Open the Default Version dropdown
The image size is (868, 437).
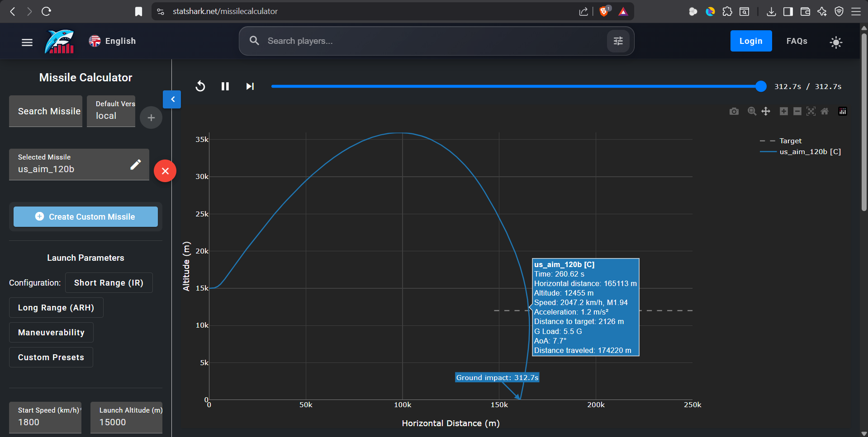111,111
